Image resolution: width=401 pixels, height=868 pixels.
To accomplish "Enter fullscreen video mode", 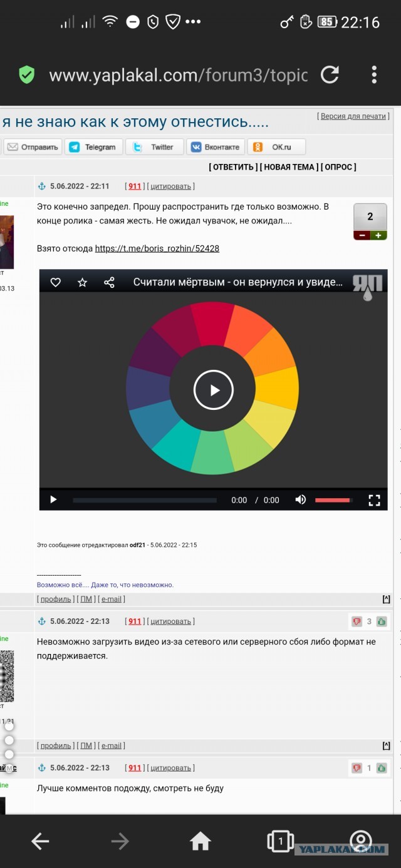I will point(374,499).
